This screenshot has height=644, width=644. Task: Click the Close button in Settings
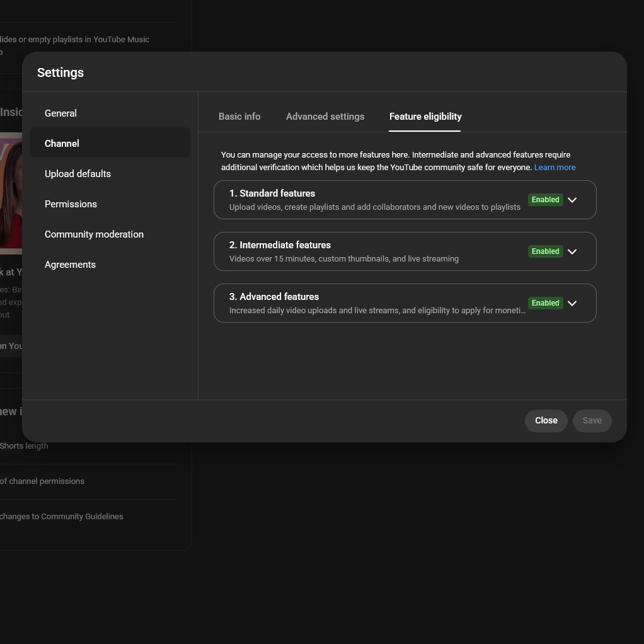point(546,421)
